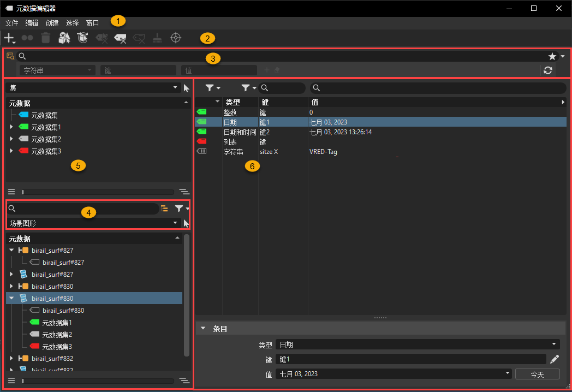Image resolution: width=572 pixels, height=392 pixels.
Task: Click the pencil edit-key icon
Action: [x=555, y=359]
